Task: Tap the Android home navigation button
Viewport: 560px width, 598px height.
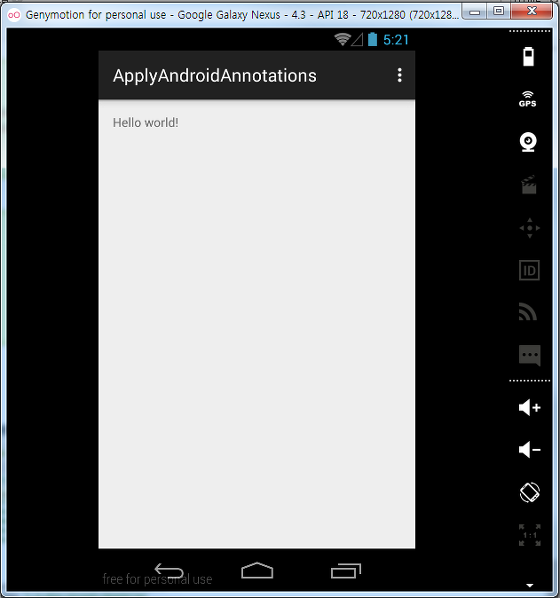Action: coord(257,571)
